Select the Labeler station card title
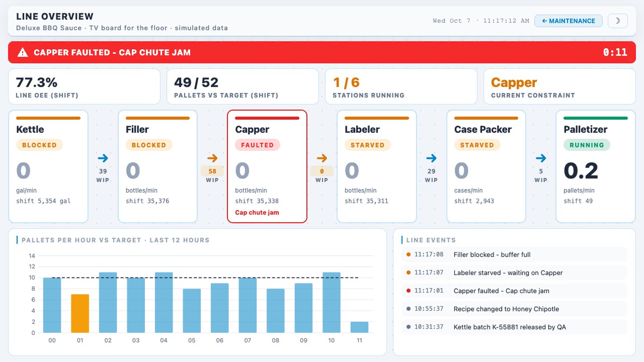Screen dimensions: 644x362 coord(362,129)
